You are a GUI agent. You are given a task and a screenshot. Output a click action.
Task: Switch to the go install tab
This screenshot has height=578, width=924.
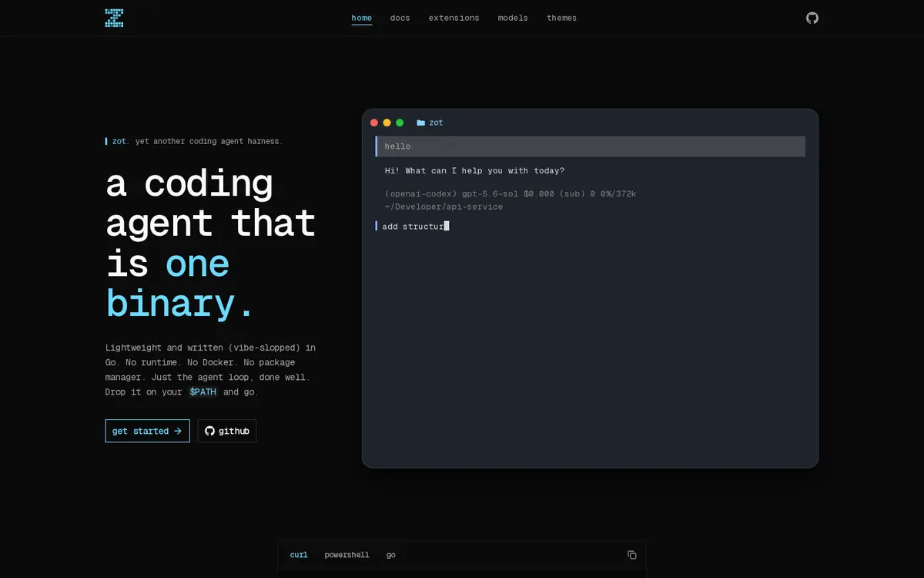(x=391, y=555)
